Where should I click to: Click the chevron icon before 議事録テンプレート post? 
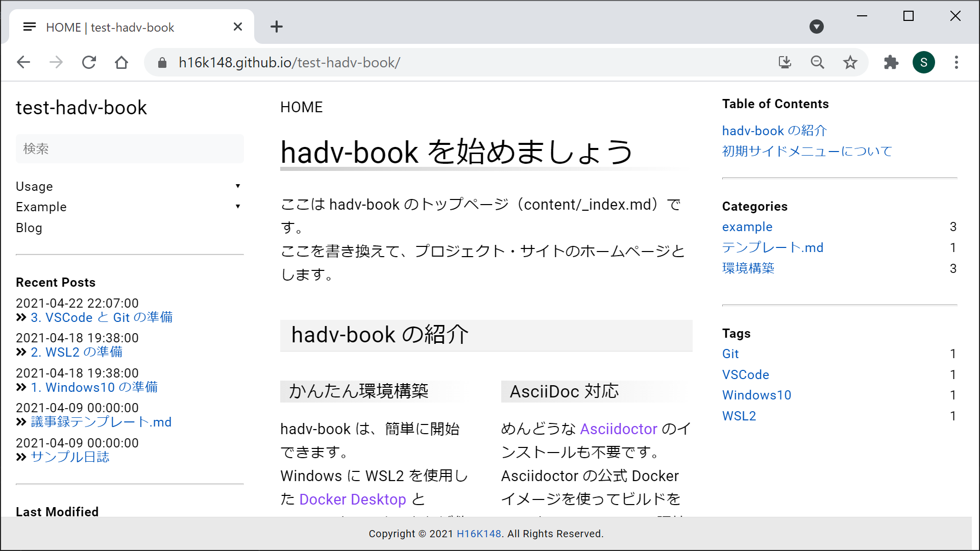pyautogui.click(x=21, y=422)
